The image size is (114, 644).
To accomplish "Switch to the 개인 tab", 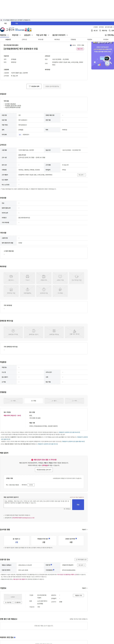I will (5, 23).
